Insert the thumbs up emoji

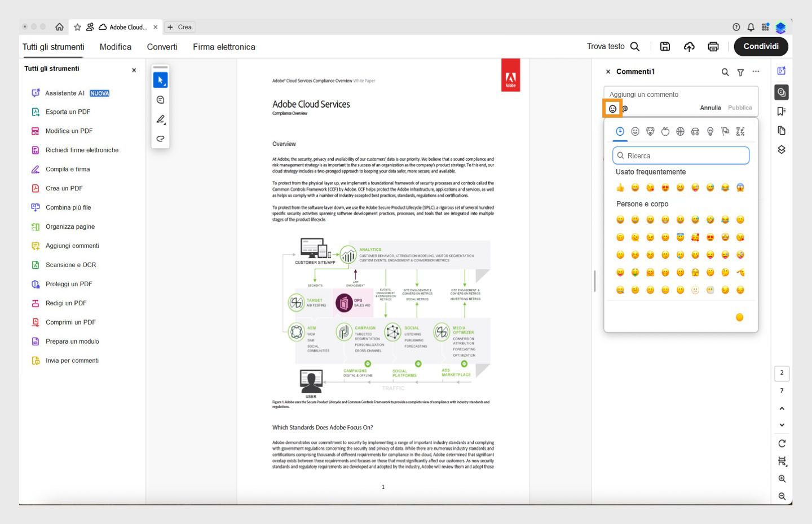coord(620,188)
